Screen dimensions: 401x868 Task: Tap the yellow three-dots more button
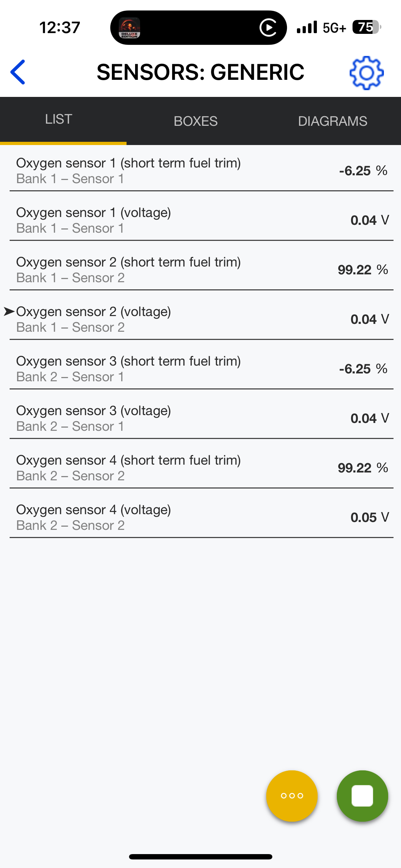(x=292, y=796)
